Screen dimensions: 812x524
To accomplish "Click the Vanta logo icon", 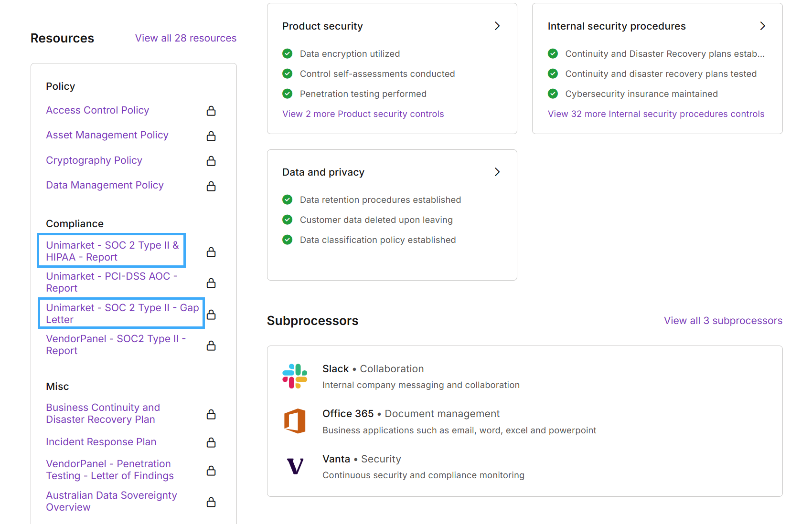I will (x=295, y=466).
